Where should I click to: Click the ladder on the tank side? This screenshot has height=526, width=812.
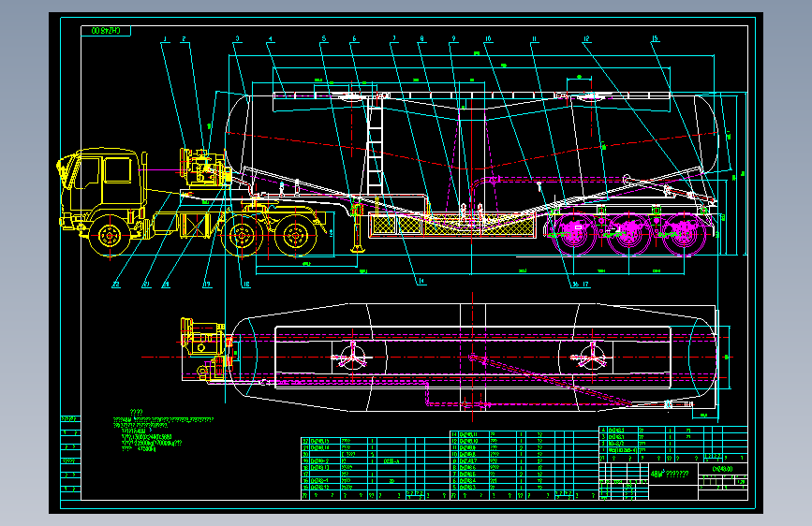tap(375, 147)
